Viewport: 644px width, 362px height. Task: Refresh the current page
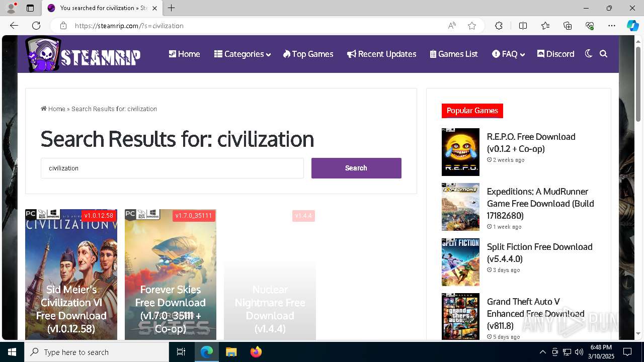point(36,26)
